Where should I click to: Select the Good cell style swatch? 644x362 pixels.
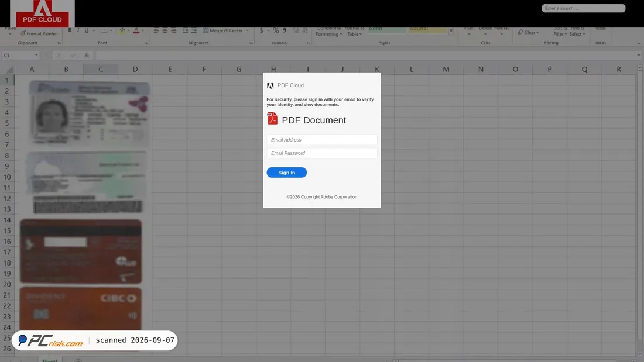click(x=386, y=30)
